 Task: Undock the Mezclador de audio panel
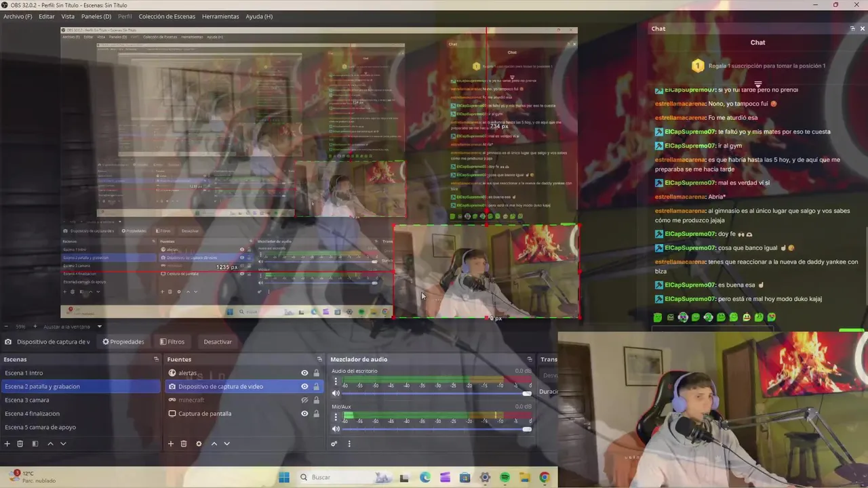coord(530,359)
